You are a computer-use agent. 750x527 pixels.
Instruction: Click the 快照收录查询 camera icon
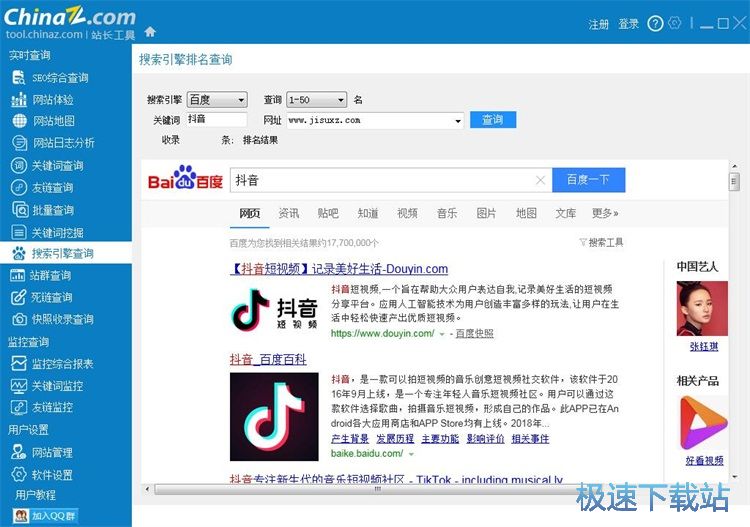(19, 319)
